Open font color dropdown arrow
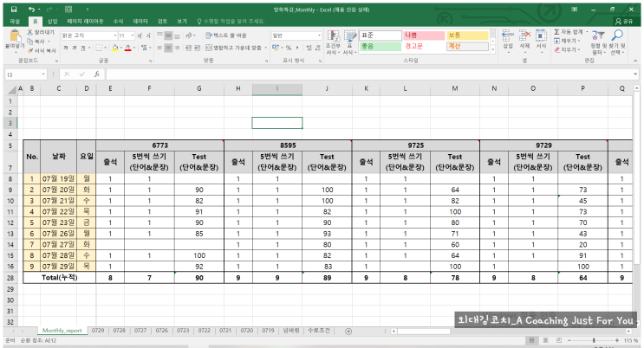 [x=133, y=48]
